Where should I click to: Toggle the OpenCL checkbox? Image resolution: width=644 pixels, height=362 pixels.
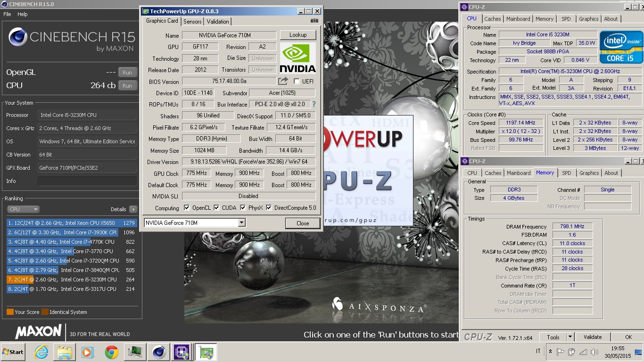[187, 208]
